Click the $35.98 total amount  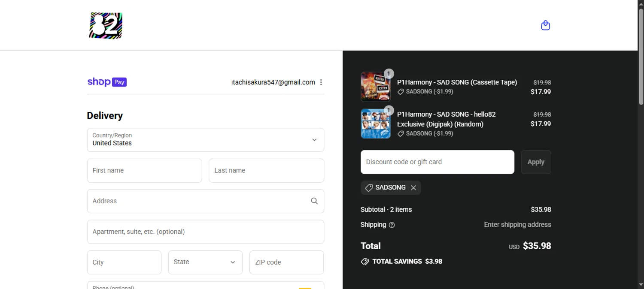[537, 246]
